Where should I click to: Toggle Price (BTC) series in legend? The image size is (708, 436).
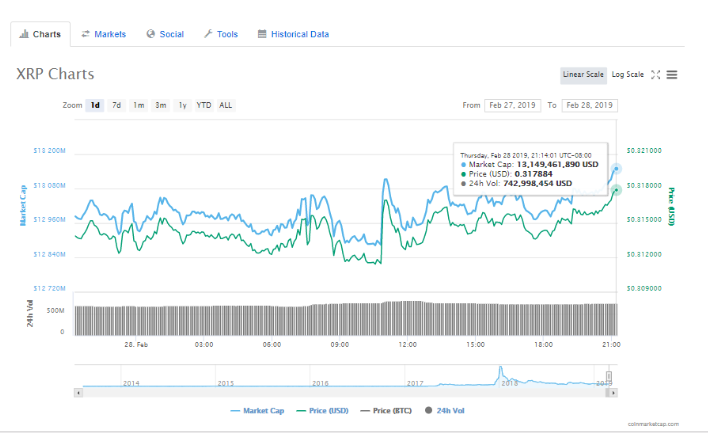(386, 411)
